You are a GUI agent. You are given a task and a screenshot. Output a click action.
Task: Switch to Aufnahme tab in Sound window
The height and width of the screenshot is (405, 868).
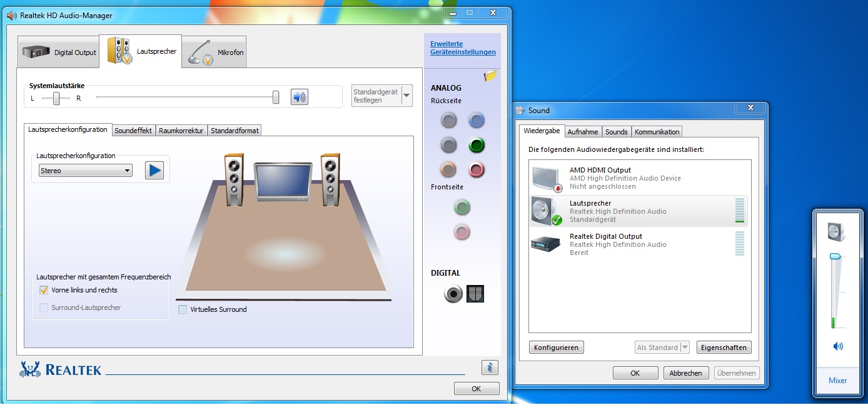coord(583,132)
